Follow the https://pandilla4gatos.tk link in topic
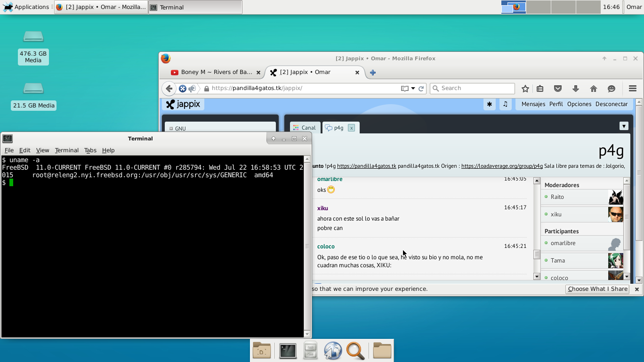The height and width of the screenshot is (362, 644). [x=367, y=166]
